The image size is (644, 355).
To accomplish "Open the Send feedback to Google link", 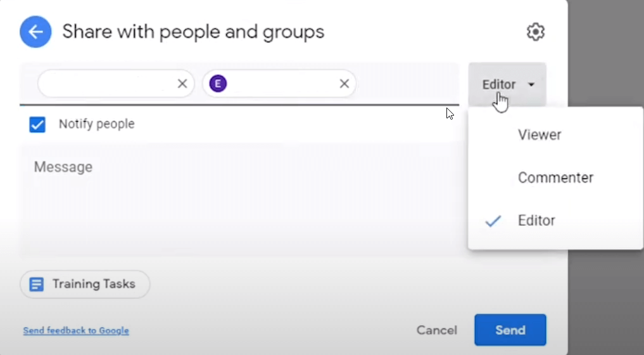I will tap(76, 330).
